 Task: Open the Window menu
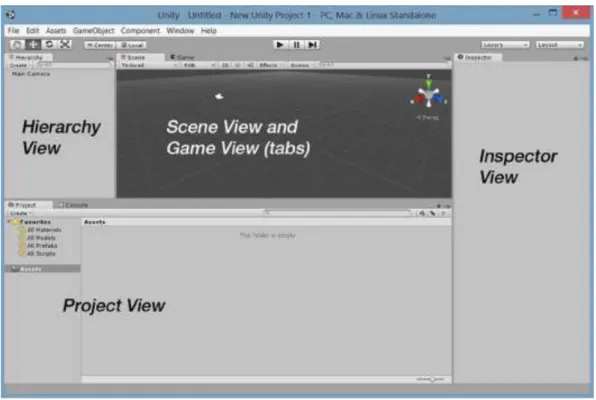click(x=180, y=31)
